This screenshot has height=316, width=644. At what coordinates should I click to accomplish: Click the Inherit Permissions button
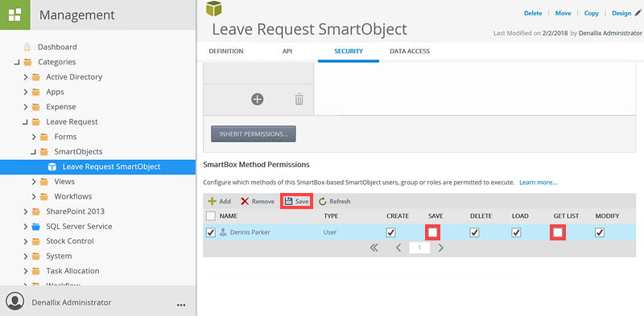coord(254,133)
